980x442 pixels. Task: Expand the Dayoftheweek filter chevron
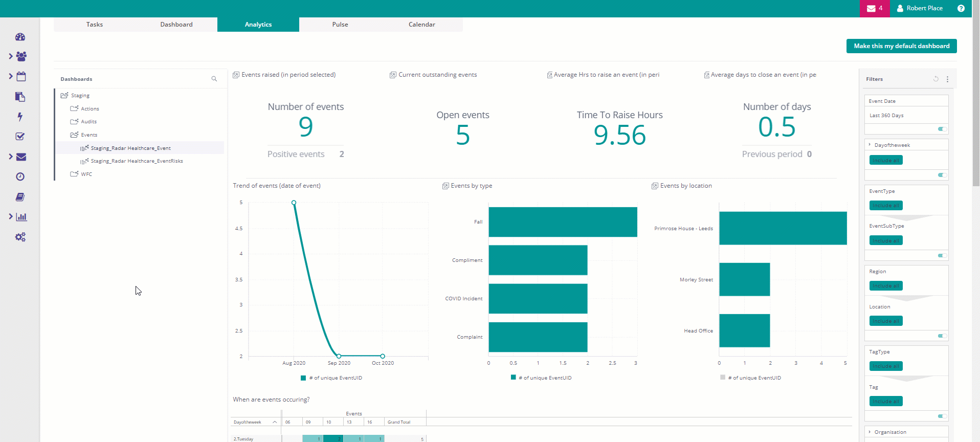click(870, 145)
